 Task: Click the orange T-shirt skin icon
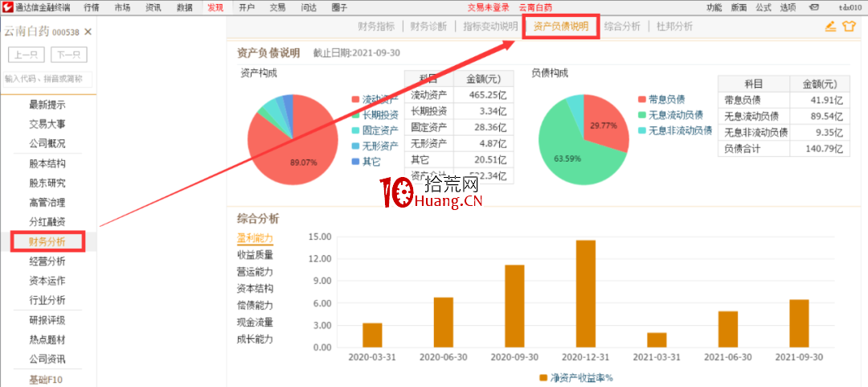click(x=850, y=26)
